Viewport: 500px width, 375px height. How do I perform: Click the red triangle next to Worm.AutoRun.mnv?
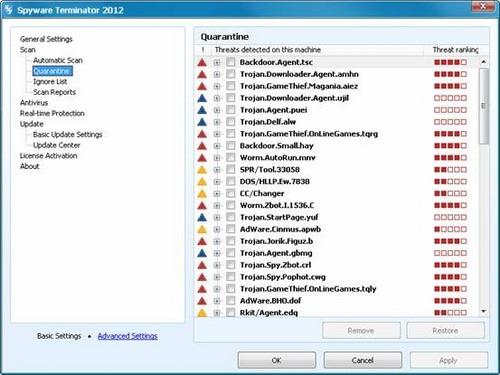pos(202,158)
